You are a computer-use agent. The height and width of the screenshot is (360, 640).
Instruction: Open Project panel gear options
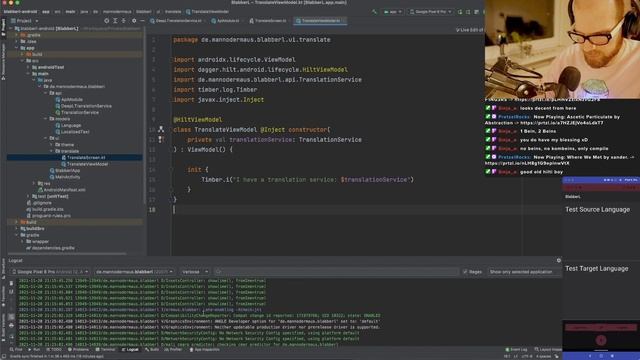click(x=134, y=21)
